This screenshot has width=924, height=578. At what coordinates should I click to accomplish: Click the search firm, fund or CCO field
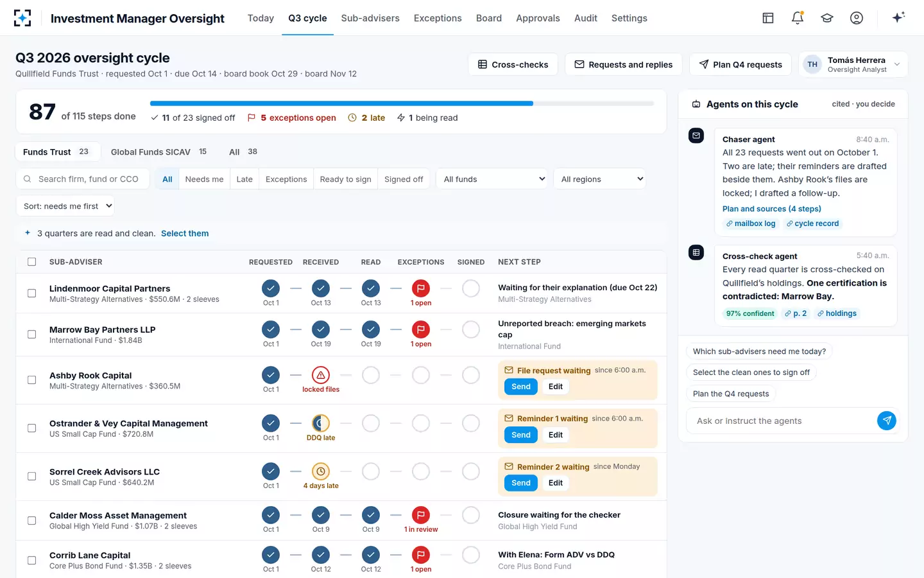[x=83, y=179]
